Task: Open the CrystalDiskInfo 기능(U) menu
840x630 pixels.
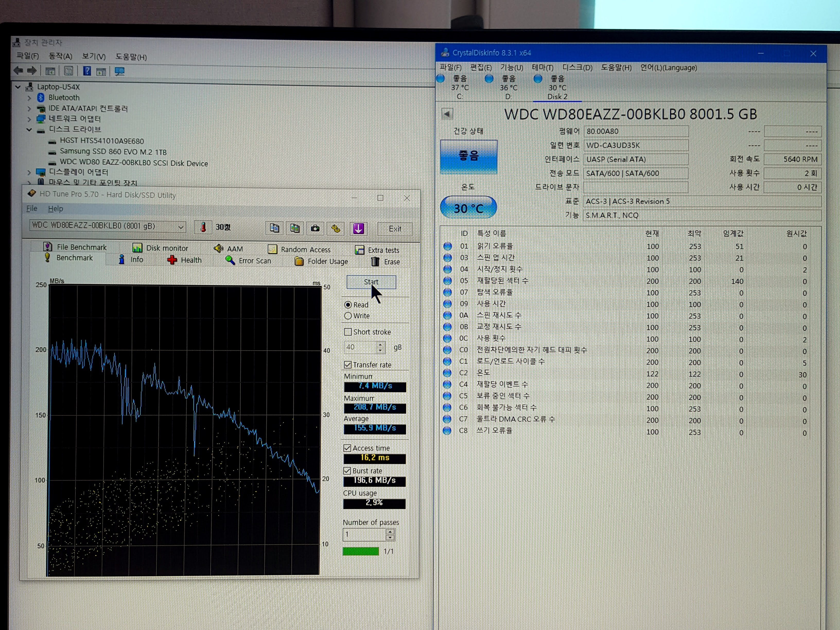Action: (x=512, y=67)
